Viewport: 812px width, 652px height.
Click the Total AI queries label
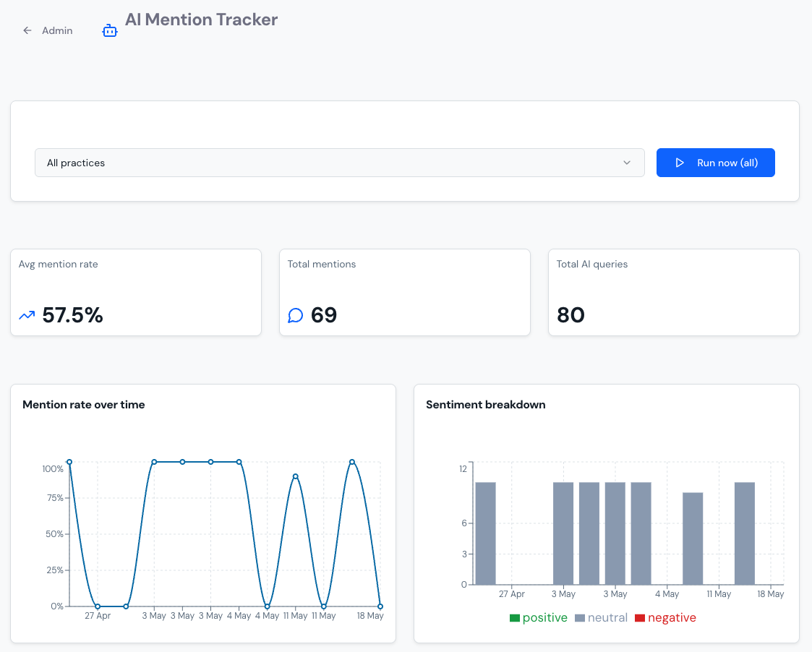coord(592,264)
